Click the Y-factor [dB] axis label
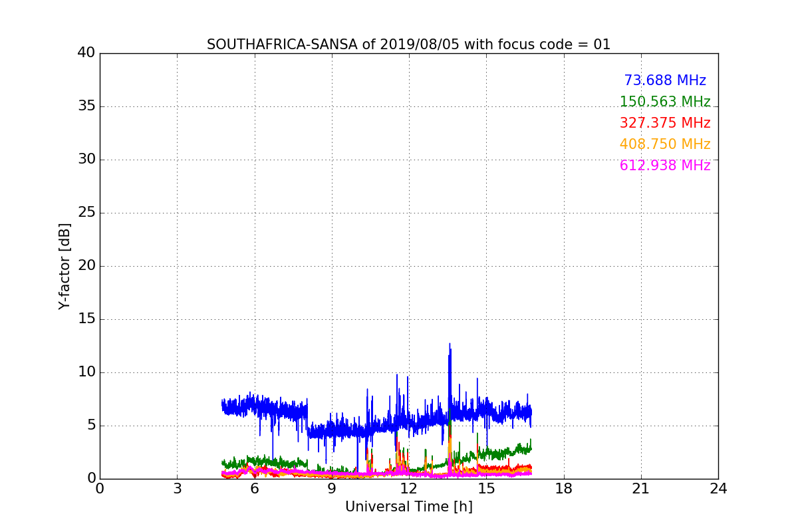 tap(65, 266)
